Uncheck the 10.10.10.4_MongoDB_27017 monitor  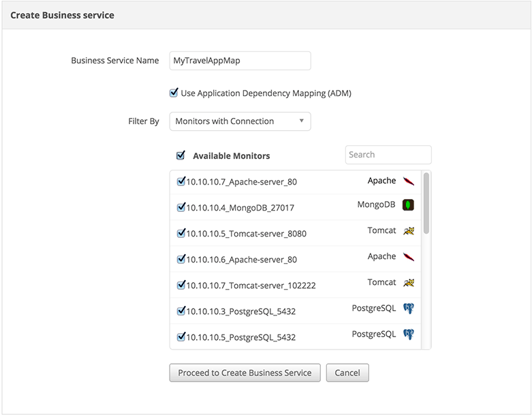181,207
